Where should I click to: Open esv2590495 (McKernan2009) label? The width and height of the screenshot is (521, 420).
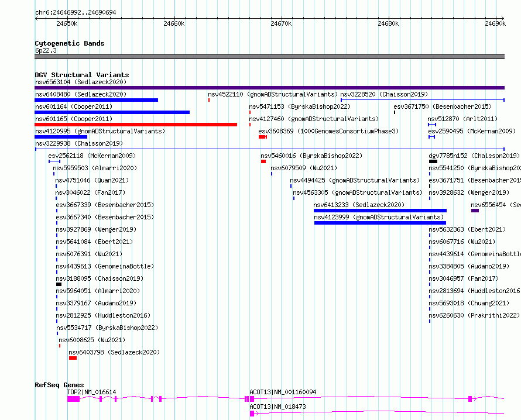(472, 131)
